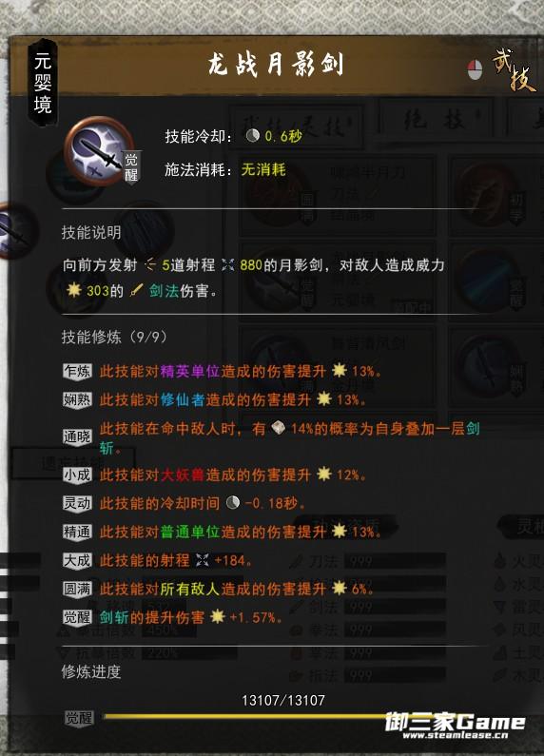Click the 大成 range tier badge
This screenshot has height=756, width=544.
click(77, 560)
